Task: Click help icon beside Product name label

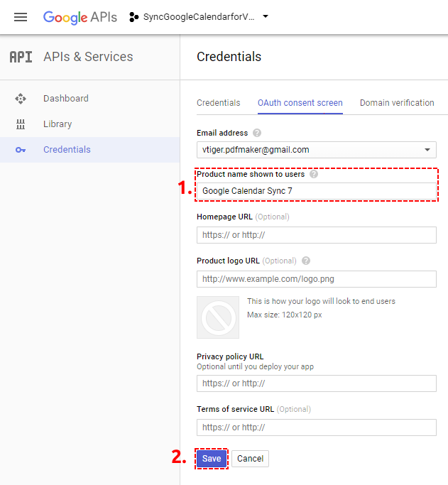Action: [314, 174]
